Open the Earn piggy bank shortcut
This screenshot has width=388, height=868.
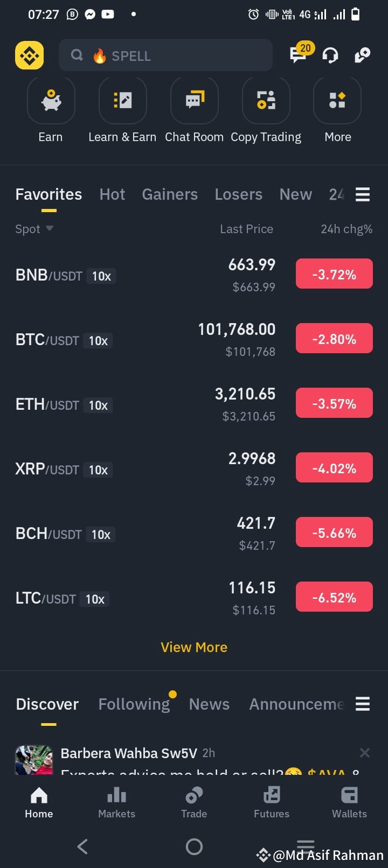coord(51,101)
